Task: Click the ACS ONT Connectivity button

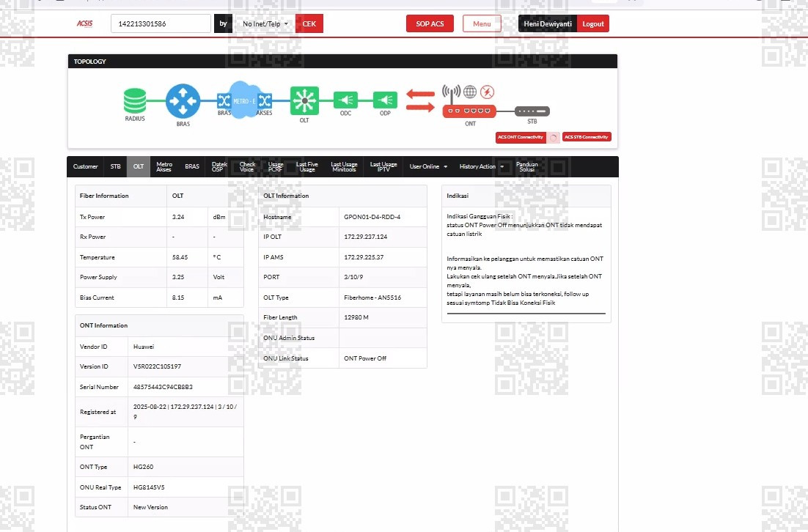Action: [521, 138]
